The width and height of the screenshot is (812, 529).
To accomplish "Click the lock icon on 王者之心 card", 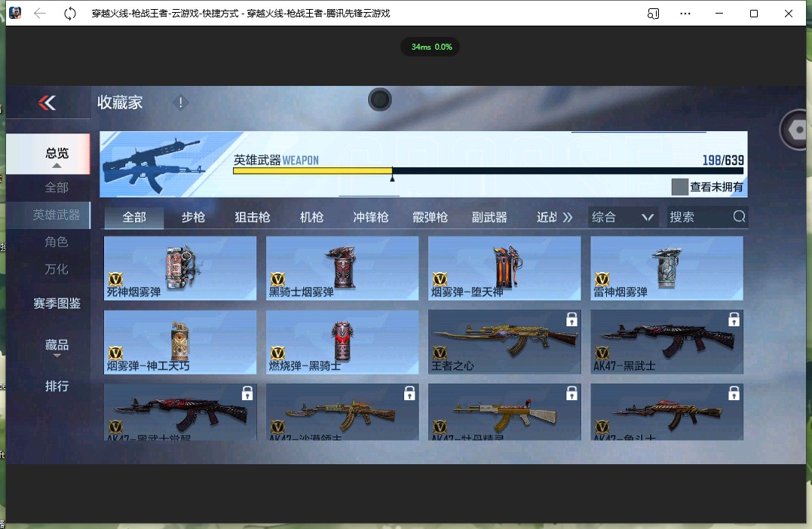I will pyautogui.click(x=571, y=320).
